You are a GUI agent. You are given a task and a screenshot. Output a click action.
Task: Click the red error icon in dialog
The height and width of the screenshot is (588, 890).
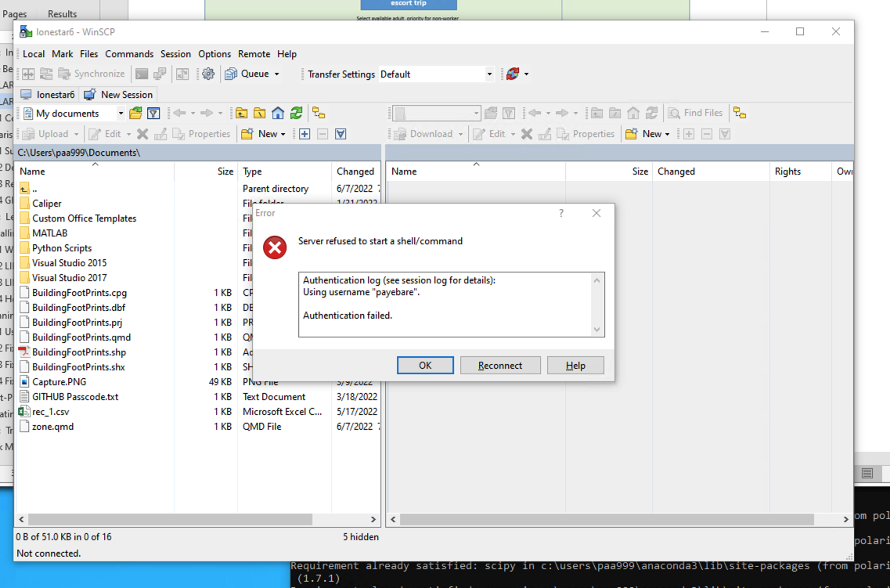click(275, 247)
